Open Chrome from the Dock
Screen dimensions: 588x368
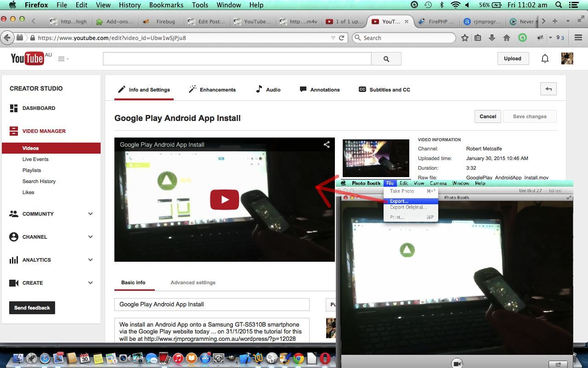point(299,358)
